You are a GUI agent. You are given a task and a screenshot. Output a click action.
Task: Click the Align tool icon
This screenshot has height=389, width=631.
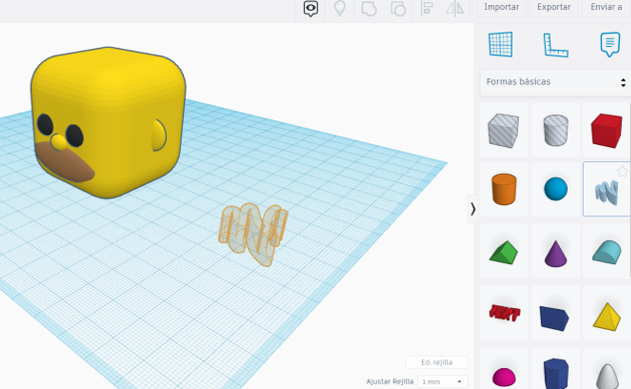(427, 8)
